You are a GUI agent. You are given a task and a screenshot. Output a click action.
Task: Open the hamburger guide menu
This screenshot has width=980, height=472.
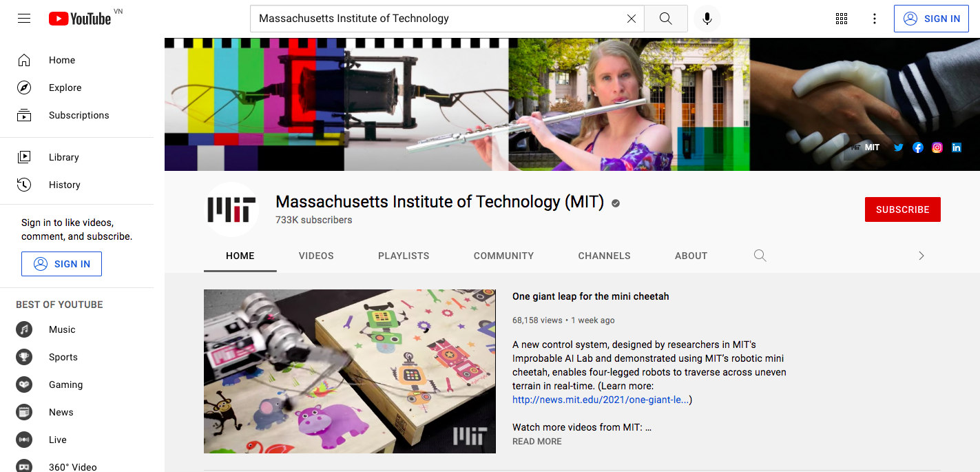click(24, 19)
